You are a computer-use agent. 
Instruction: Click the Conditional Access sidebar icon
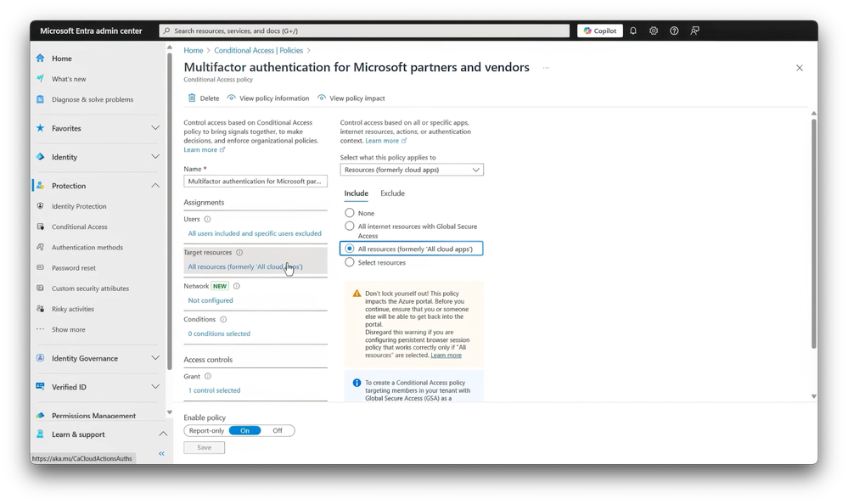point(40,227)
